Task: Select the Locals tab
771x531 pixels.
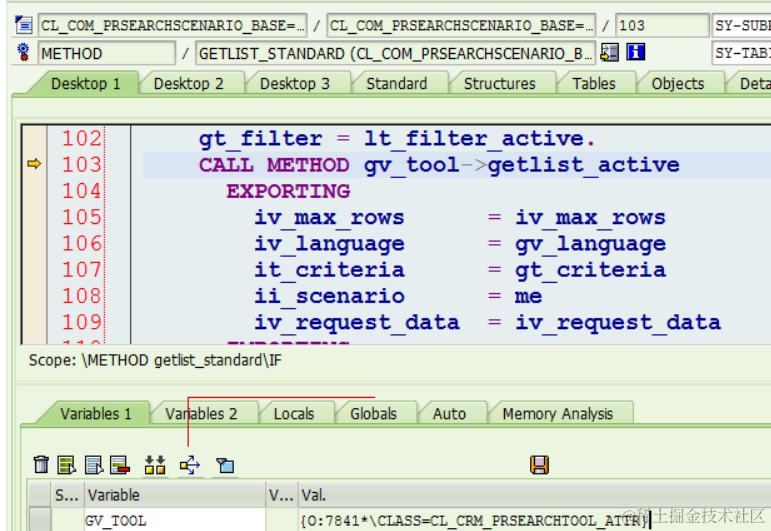Action: coord(294,413)
